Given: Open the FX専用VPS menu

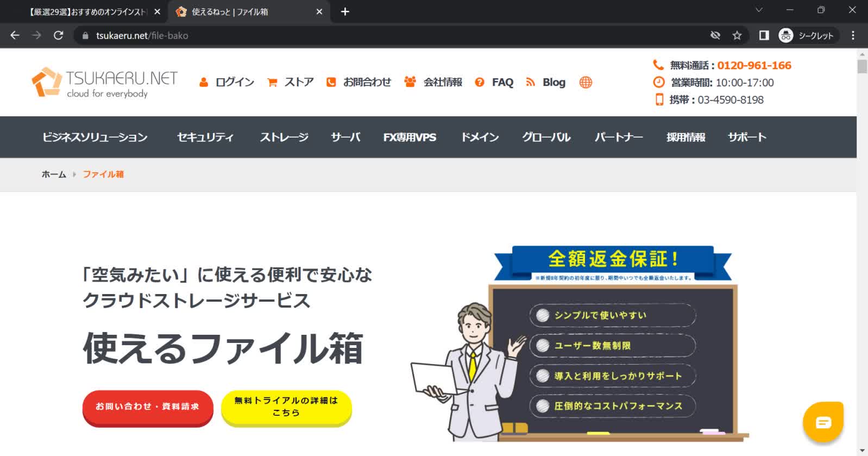Looking at the screenshot, I should tap(410, 137).
